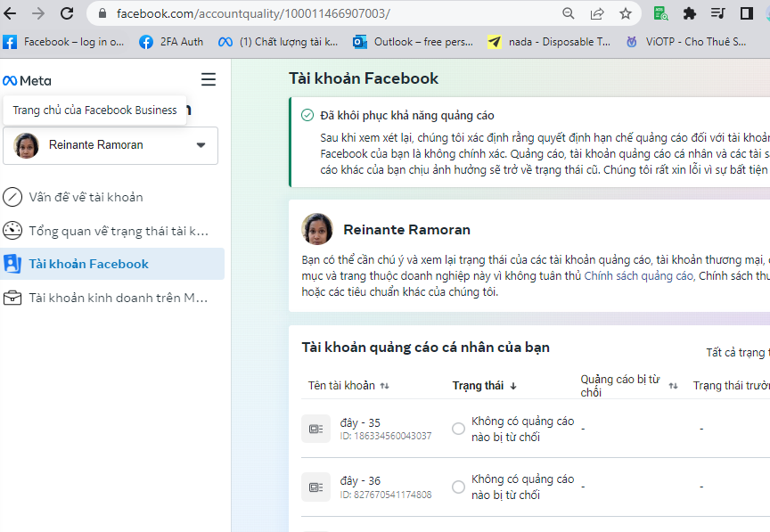The width and height of the screenshot is (770, 532).
Task: Click the browser forward arrow
Action: (37, 13)
